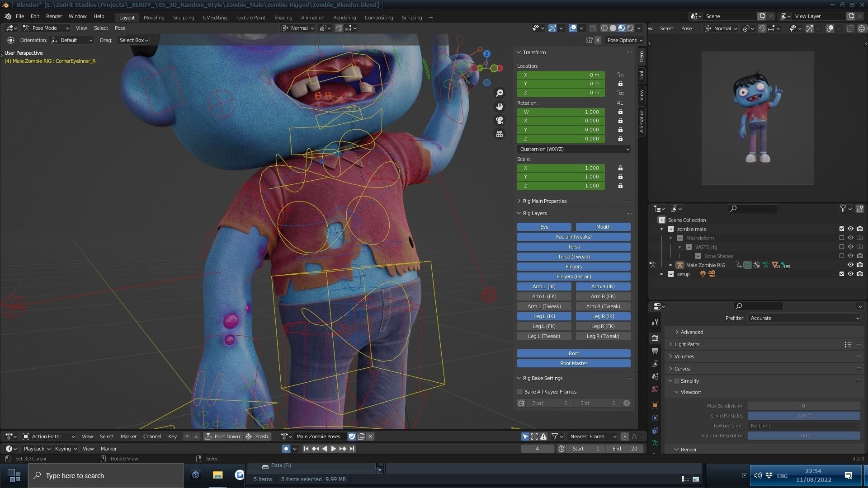
Task: Open the Pose menu in viewport header
Action: point(120,28)
